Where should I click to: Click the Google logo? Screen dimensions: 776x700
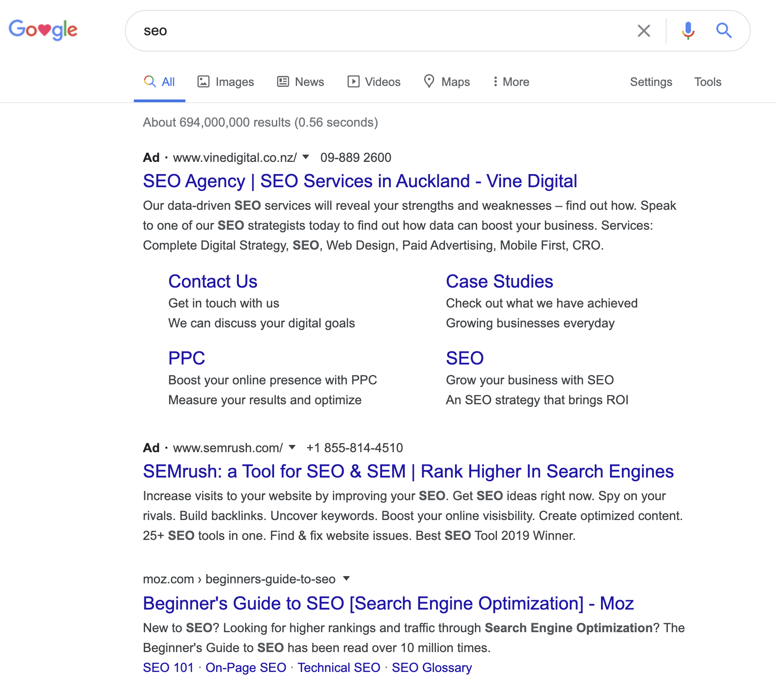tap(43, 30)
